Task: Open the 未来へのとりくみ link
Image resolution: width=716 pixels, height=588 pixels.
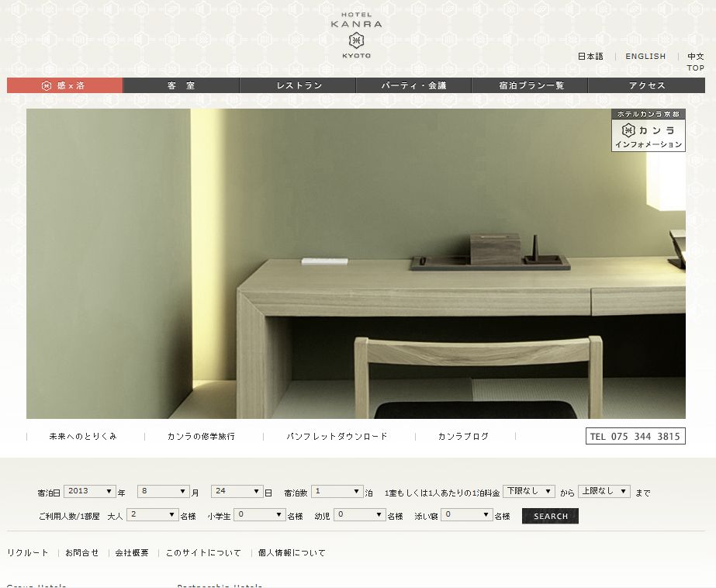Action: (x=83, y=437)
